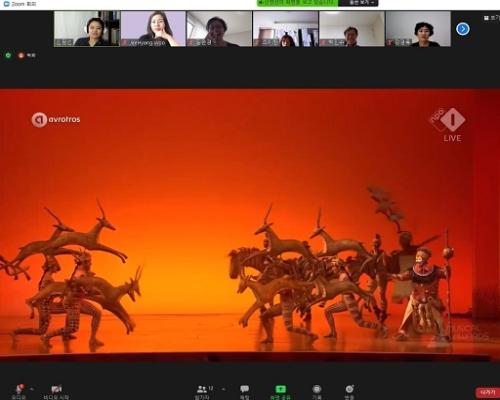Open the chat panel

point(245,391)
